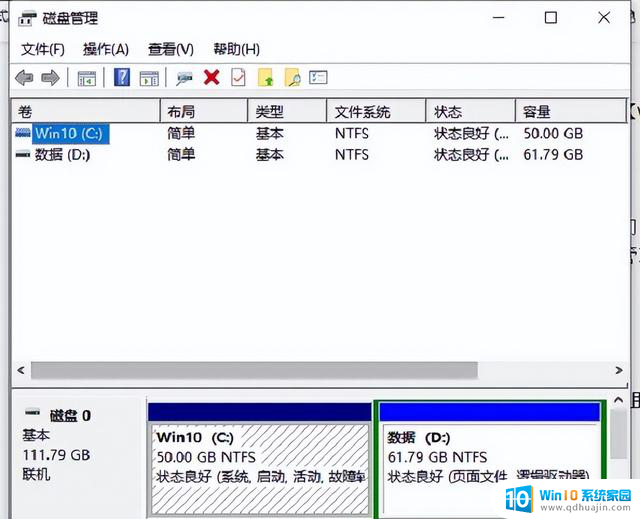Click the 磁盘 0 disk label panel
Image resolution: width=640 pixels, height=519 pixels.
pyautogui.click(x=78, y=455)
